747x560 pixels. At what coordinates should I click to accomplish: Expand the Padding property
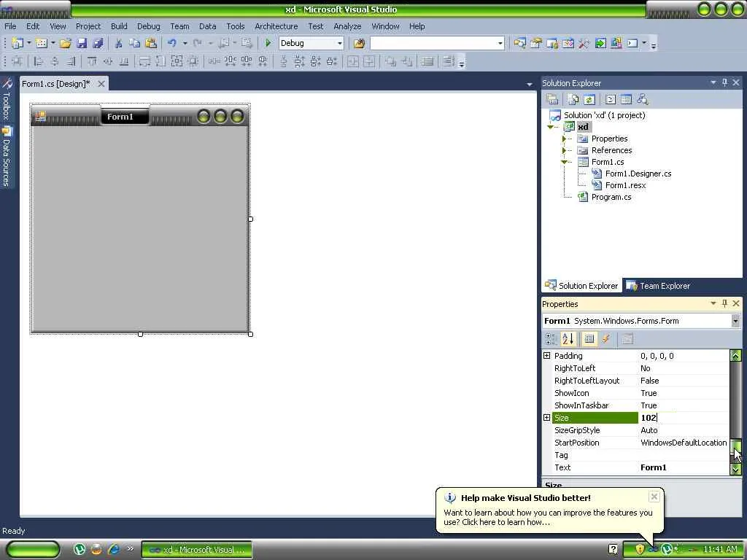[547, 356]
